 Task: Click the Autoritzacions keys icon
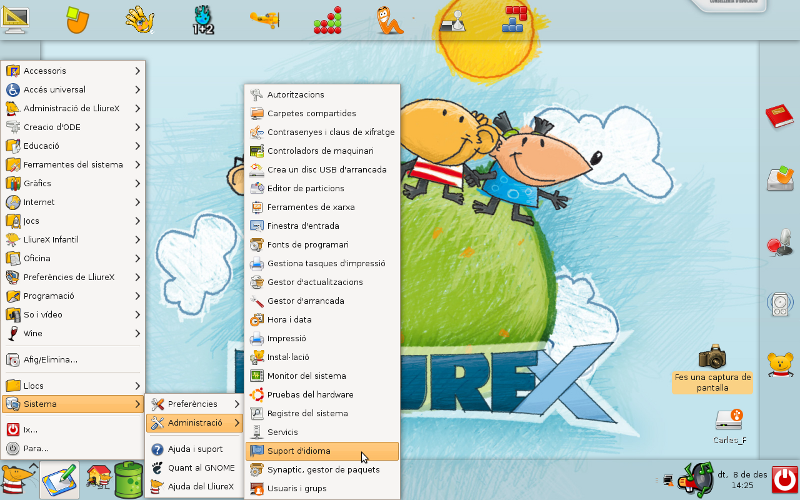(257, 95)
